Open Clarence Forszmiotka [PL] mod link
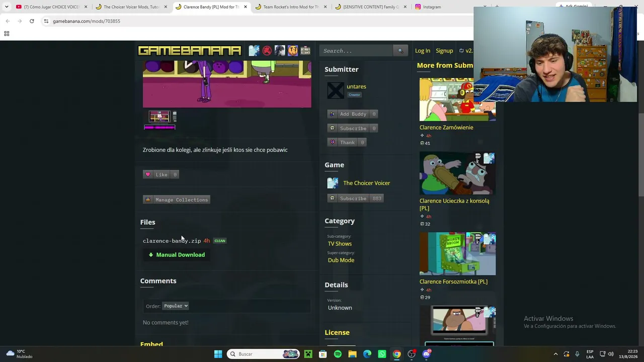Screen dimensions: 644x362 [453, 282]
